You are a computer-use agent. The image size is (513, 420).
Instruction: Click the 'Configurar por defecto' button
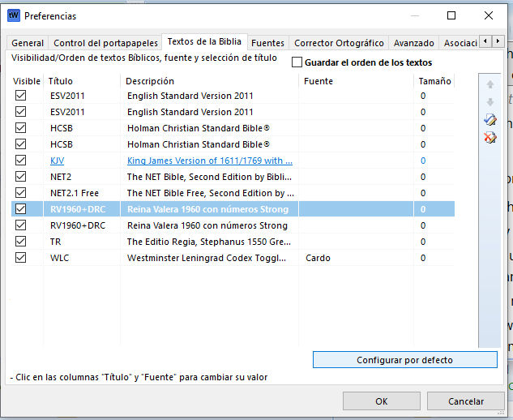pyautogui.click(x=404, y=360)
